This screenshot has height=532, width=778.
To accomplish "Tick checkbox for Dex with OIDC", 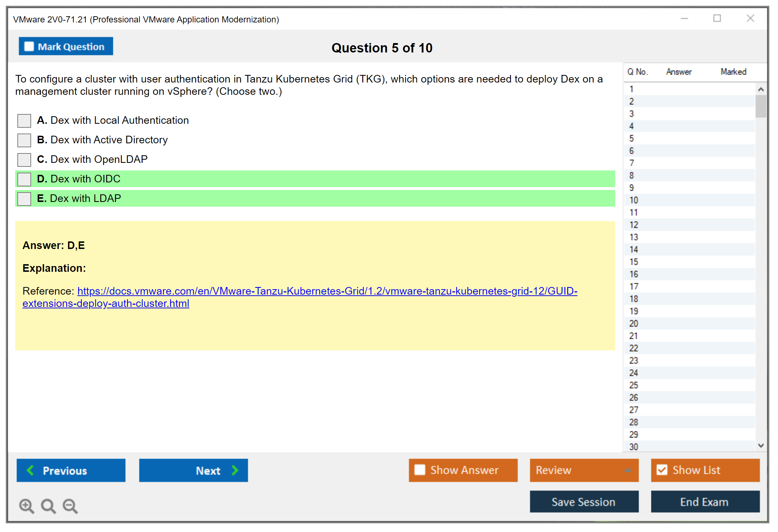I will tap(24, 179).
